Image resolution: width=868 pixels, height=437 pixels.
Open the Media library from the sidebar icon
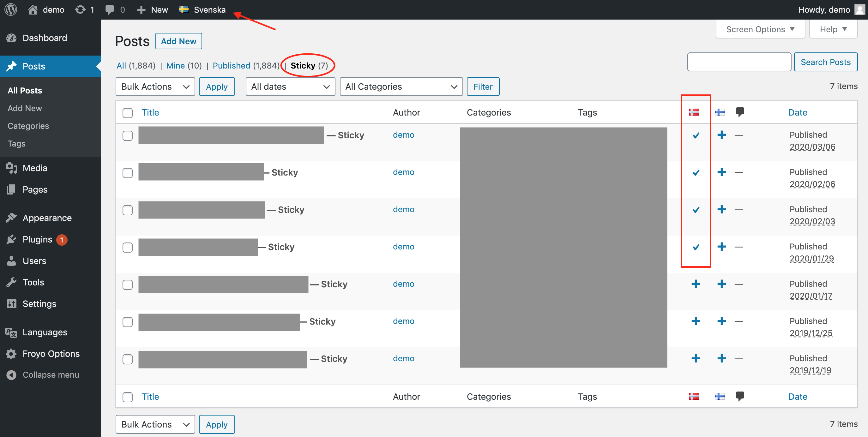click(x=11, y=168)
